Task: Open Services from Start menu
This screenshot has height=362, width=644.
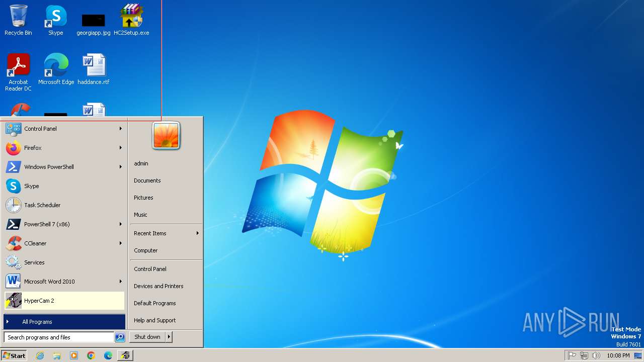Action: click(64, 262)
